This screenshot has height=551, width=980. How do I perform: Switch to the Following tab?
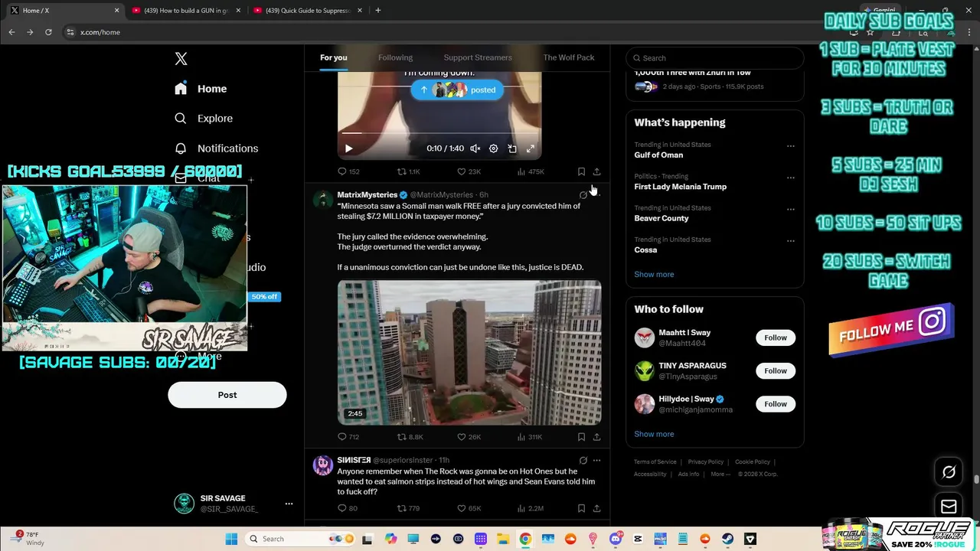click(x=395, y=57)
